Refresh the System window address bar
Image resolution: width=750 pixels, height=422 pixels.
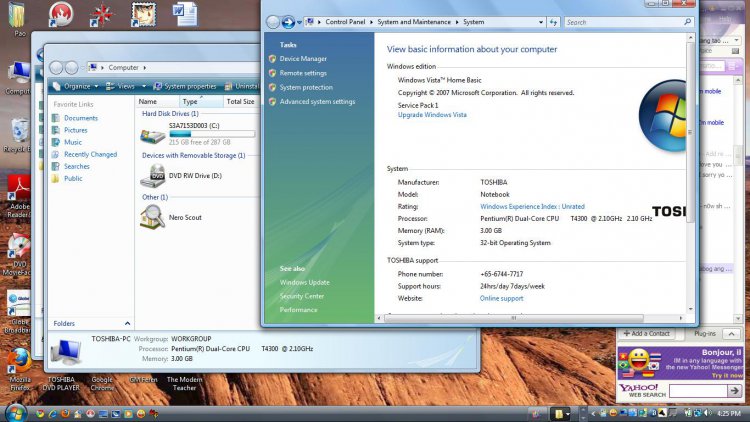(x=553, y=22)
